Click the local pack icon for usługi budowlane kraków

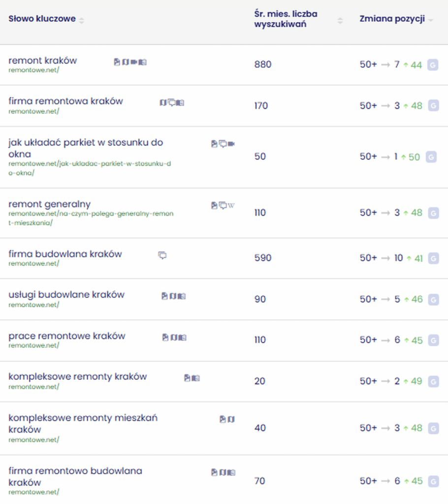(182, 296)
